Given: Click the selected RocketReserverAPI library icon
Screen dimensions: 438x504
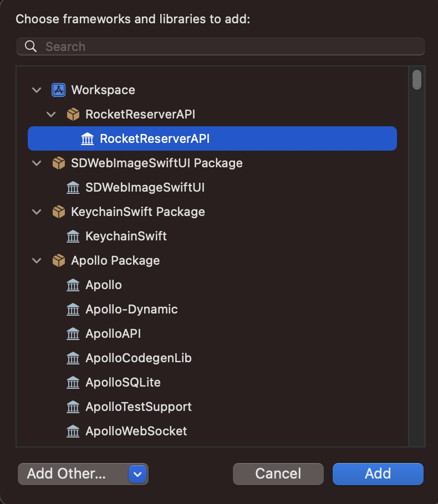Looking at the screenshot, I should (x=87, y=139).
